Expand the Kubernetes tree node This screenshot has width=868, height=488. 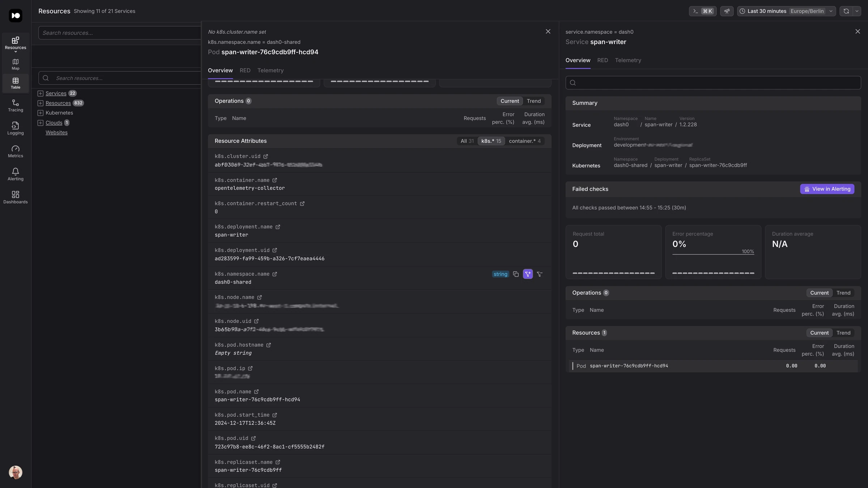click(x=41, y=113)
